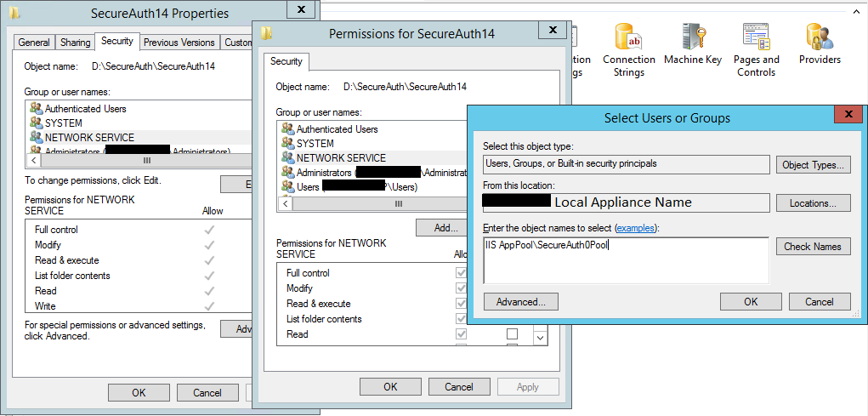Select Administrators row in Properties window list
The image size is (868, 416).
click(139, 151)
